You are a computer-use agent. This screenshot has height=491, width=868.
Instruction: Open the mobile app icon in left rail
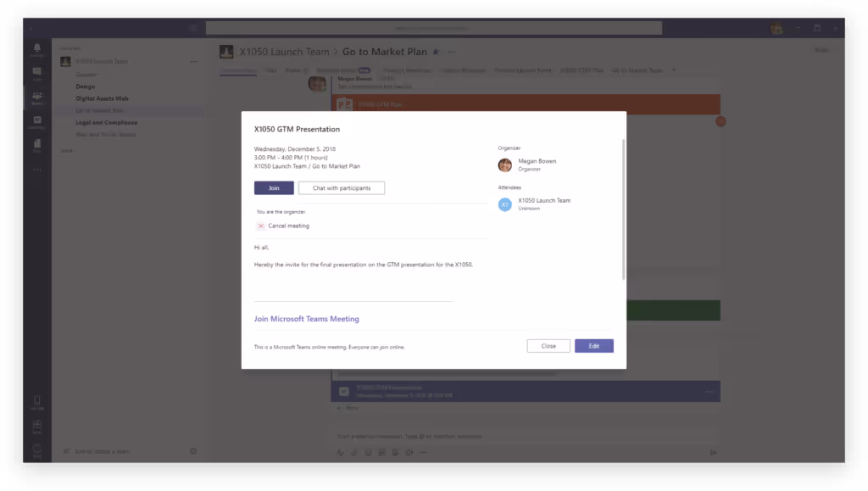37,403
